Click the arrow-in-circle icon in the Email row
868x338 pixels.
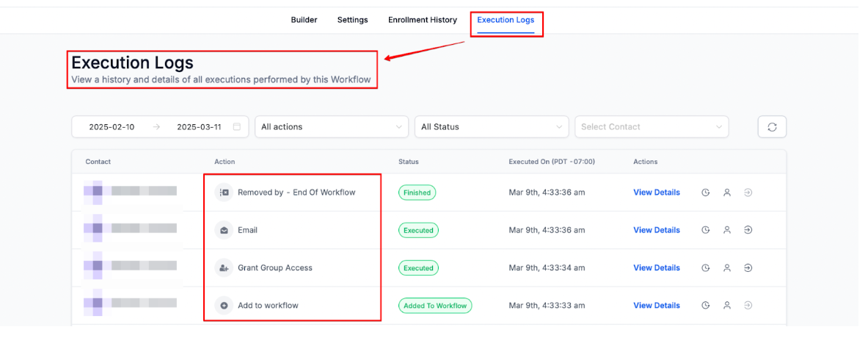point(748,230)
